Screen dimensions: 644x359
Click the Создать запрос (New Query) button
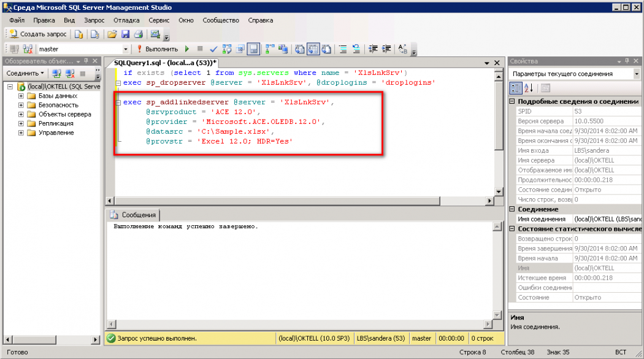(x=37, y=34)
